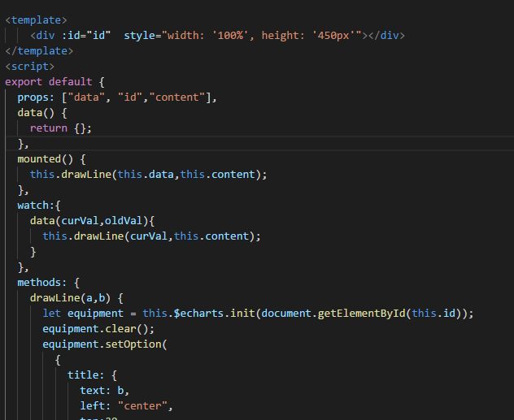This screenshot has width=514, height=420.
Task: Click the 'watch:{' line
Action: point(39,206)
